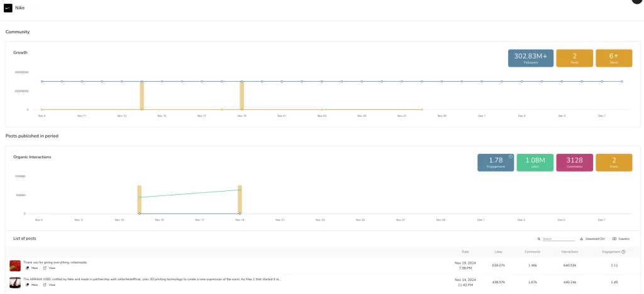Click the interactions value '440.24k'
Screen dimensions: 644x294
(570, 282)
